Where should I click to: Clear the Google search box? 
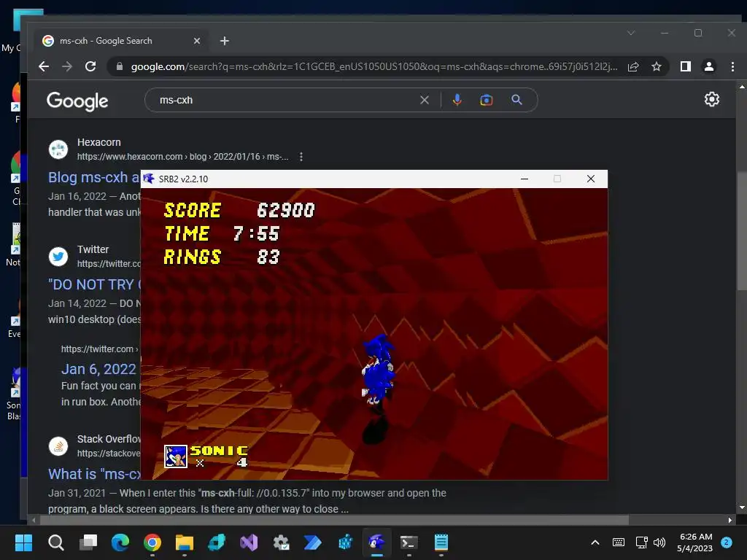(x=425, y=100)
